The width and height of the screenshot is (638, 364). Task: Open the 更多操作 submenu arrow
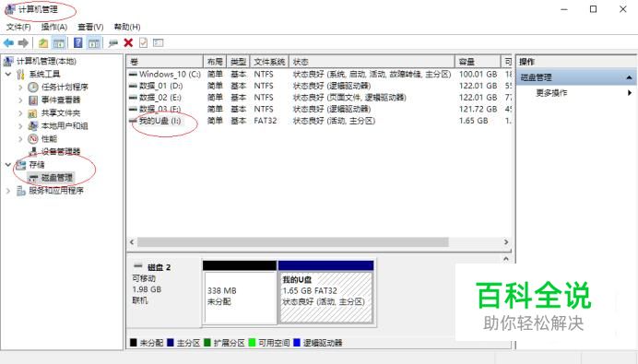tap(630, 93)
